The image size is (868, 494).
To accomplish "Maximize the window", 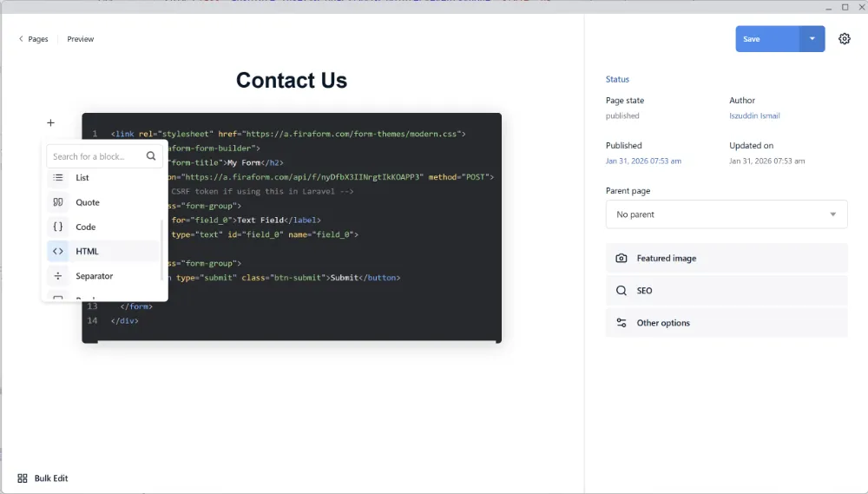I will 845,7.
